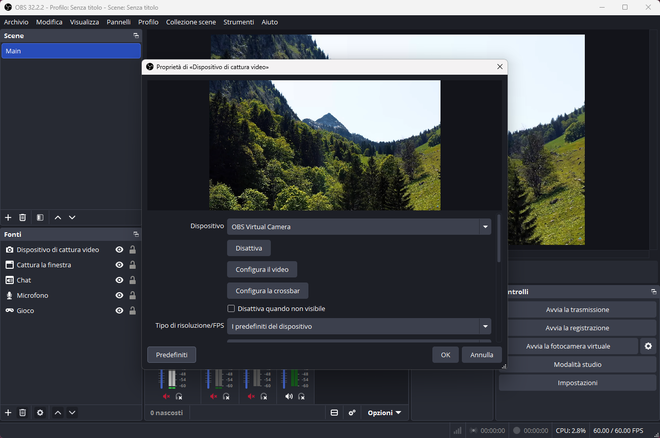Open advanced audio properties gears icon

[x=352, y=413]
